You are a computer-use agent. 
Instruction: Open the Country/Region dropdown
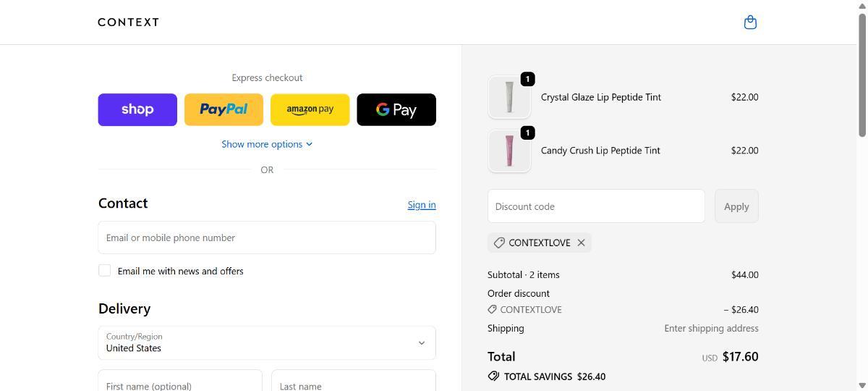click(267, 342)
